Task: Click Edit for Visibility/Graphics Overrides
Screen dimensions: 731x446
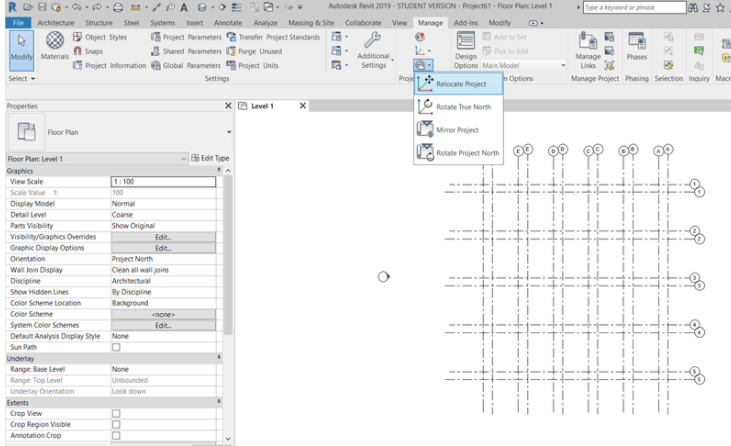Action: point(163,237)
